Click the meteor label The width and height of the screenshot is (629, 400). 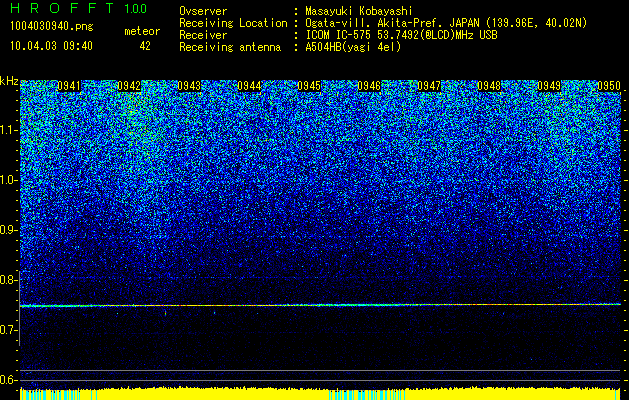tap(142, 31)
